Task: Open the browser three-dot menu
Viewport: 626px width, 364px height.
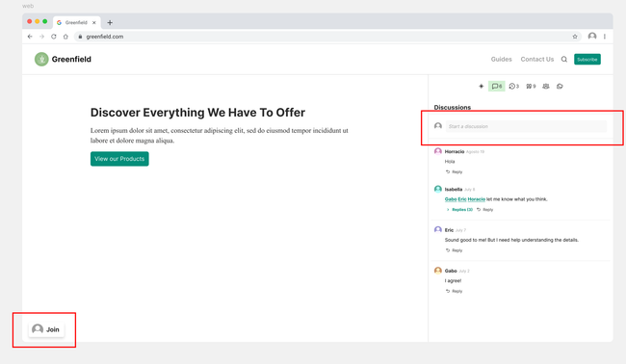Action: coord(605,37)
